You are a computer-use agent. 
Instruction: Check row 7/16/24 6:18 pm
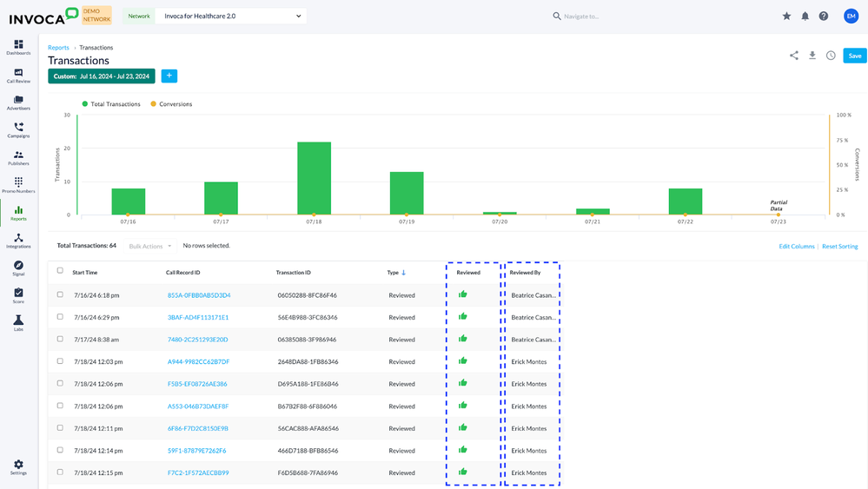click(x=60, y=294)
